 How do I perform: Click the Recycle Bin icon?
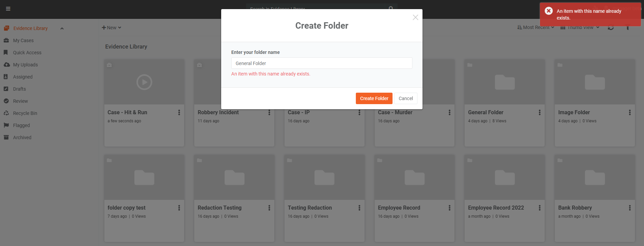[x=6, y=113]
